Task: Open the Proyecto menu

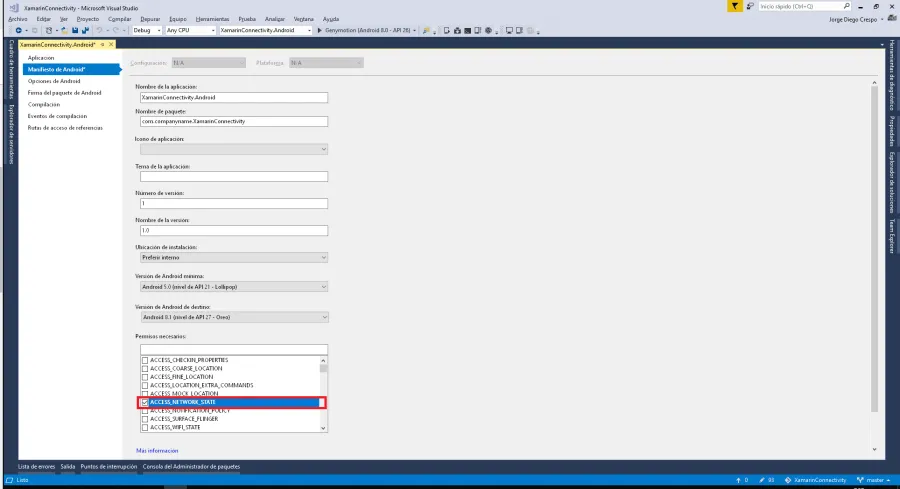Action: (88, 19)
